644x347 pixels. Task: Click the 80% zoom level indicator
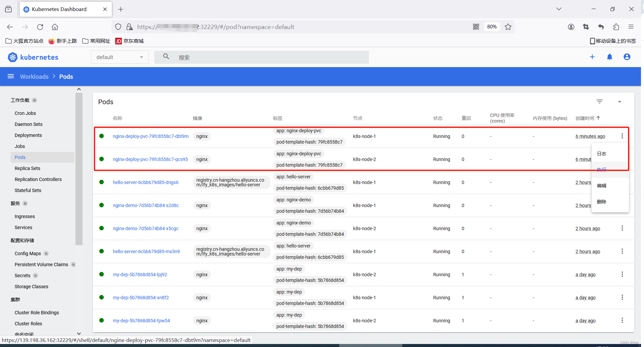[x=492, y=27]
